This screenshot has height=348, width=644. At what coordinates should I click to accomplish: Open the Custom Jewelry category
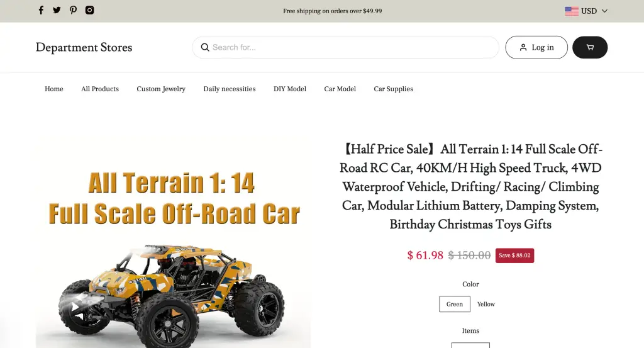(x=161, y=89)
